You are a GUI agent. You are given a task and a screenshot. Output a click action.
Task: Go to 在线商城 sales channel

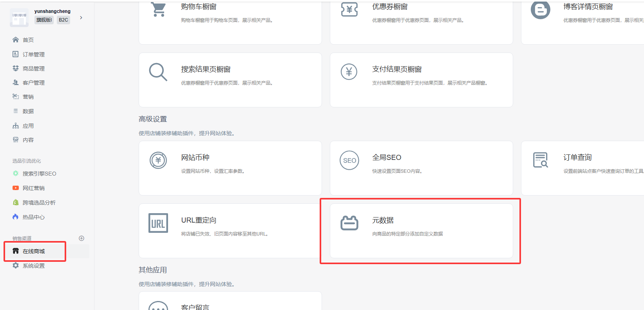point(34,251)
